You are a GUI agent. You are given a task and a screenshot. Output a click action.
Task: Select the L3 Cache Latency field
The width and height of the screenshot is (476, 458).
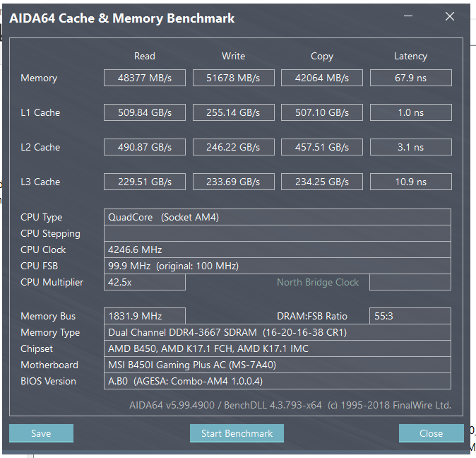coord(410,182)
